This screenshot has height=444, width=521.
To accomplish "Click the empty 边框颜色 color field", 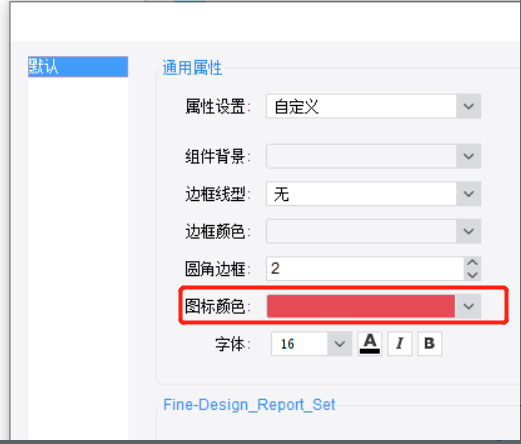I will click(361, 231).
